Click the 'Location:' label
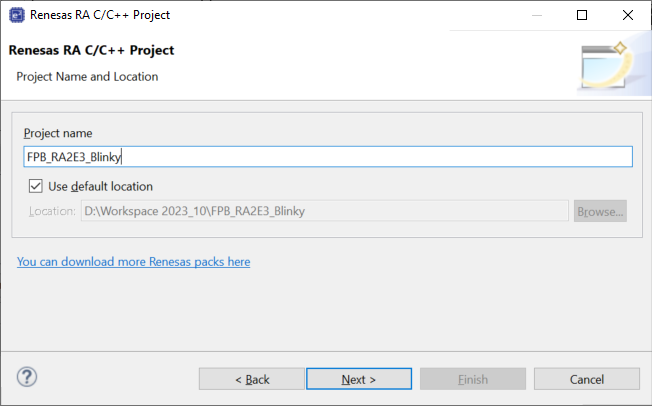 tap(52, 211)
